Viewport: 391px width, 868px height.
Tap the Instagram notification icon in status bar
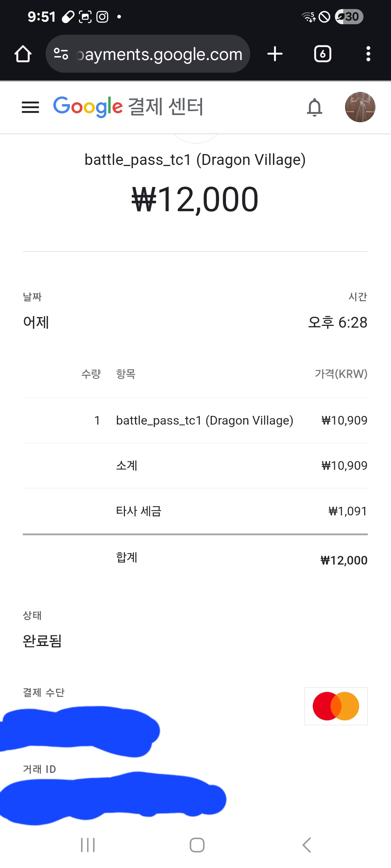pyautogui.click(x=102, y=17)
